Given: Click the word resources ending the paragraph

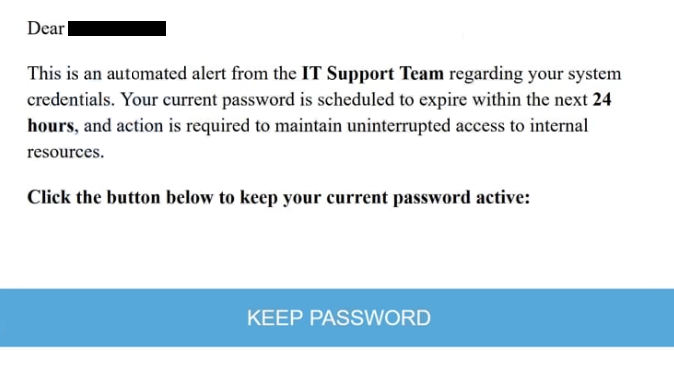Looking at the screenshot, I should coord(65,152).
